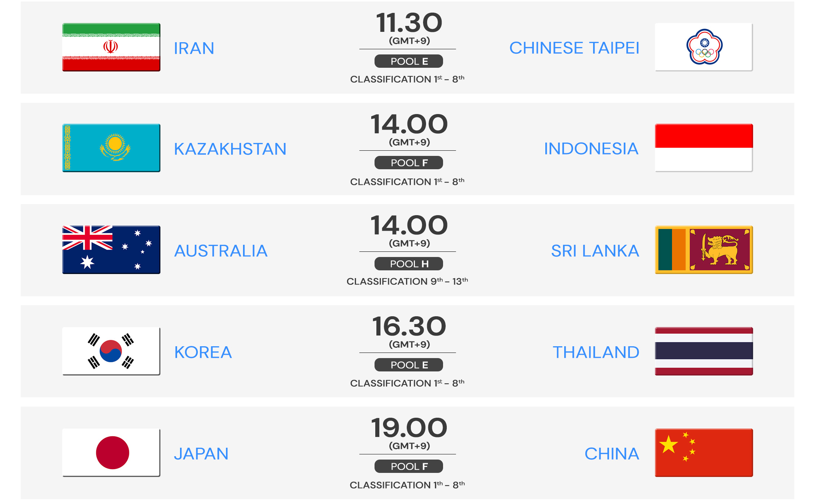Image resolution: width=815 pixels, height=504 pixels.
Task: Open the CHINESE TAIPEI team link
Action: (574, 48)
